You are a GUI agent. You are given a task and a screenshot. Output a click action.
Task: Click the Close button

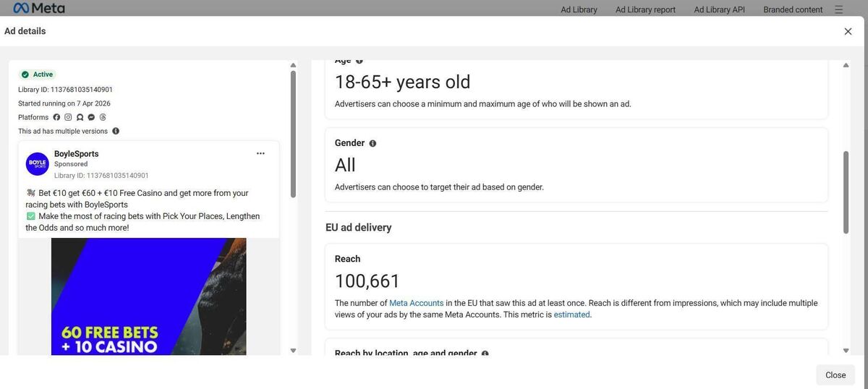coord(835,375)
